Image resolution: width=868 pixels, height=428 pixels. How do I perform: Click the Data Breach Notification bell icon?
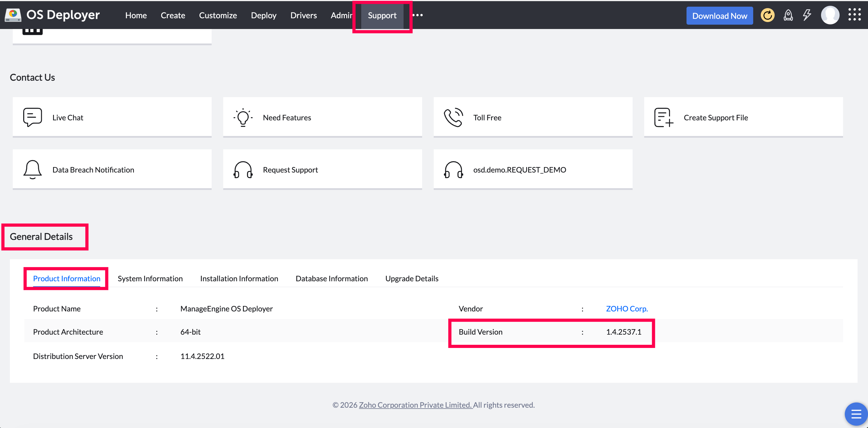pos(33,170)
